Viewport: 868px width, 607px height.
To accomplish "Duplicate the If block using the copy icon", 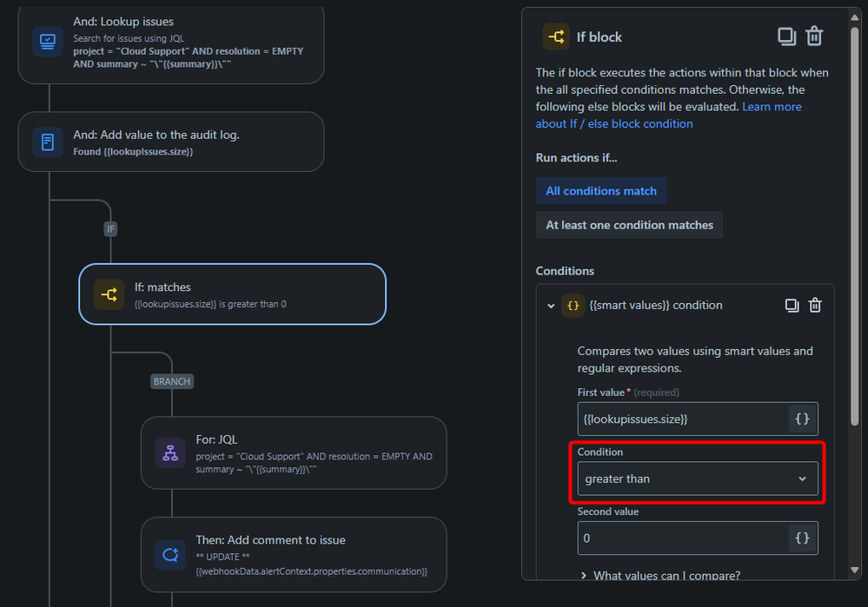I will (x=786, y=36).
